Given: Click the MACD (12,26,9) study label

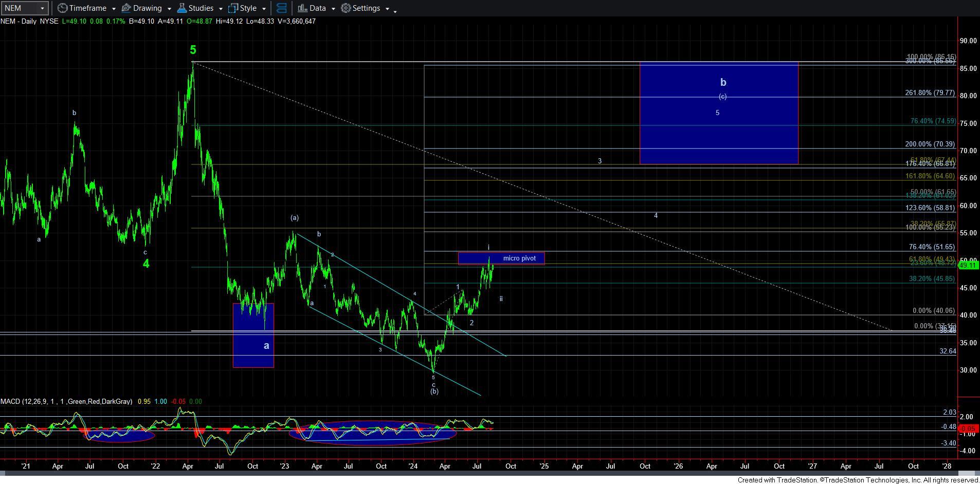Looking at the screenshot, I should (x=66, y=401).
